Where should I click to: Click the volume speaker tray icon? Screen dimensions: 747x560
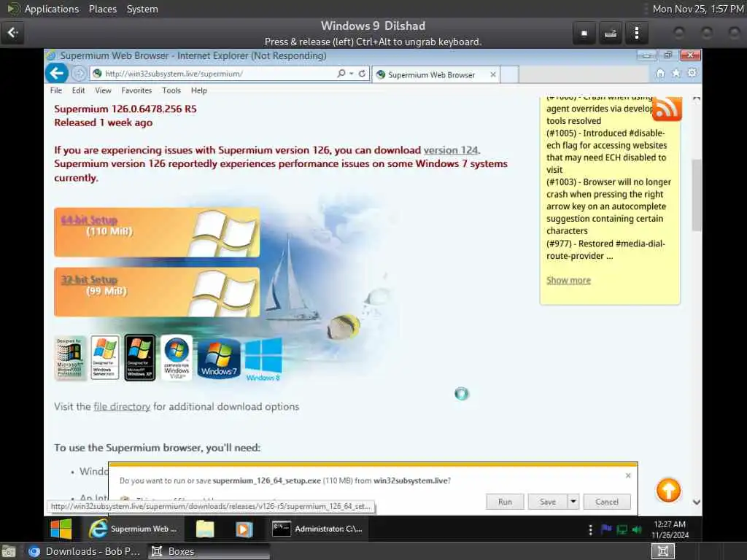(636, 529)
